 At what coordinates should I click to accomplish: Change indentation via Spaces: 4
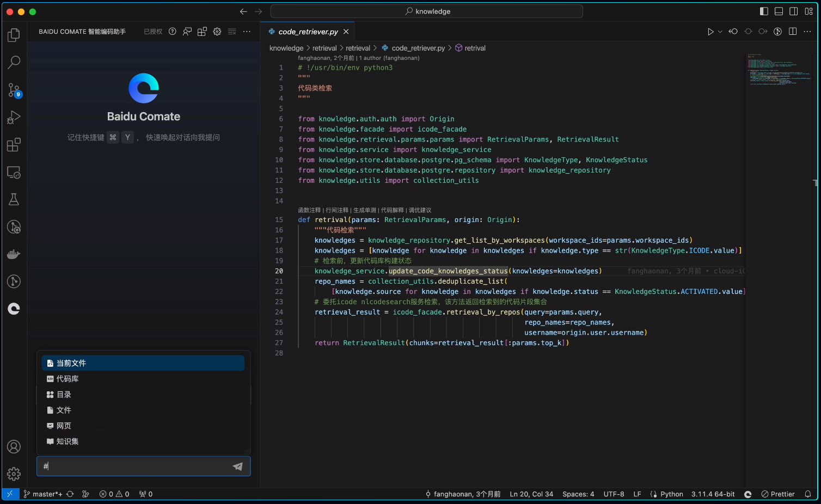(578, 494)
